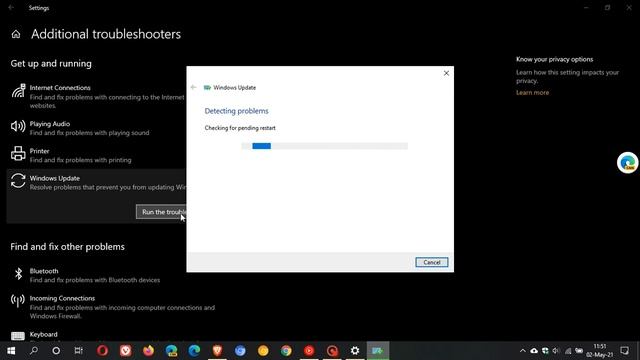Click the Windows Update sync arrows icon
Viewport: 640px width, 360px height.
point(18,181)
